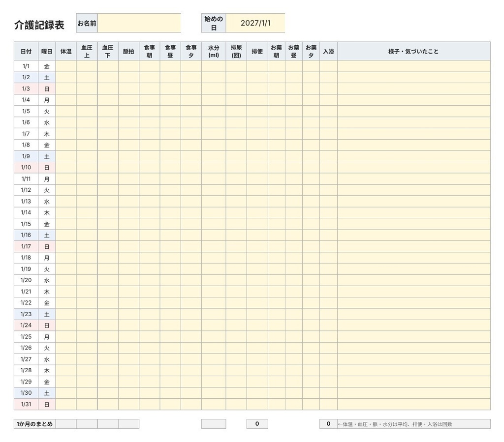The width and height of the screenshot is (504, 442).
Task: Click the 入浴 cell for 1/22
Action: (328, 303)
